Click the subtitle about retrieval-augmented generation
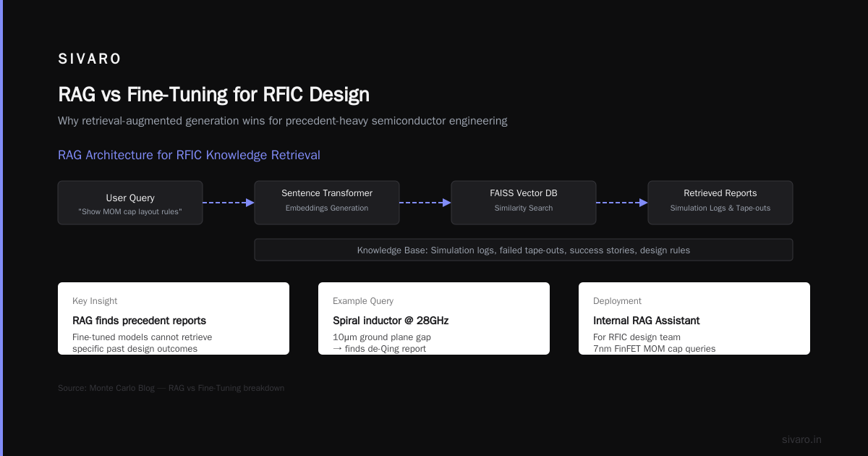The width and height of the screenshot is (868, 456). click(x=282, y=121)
